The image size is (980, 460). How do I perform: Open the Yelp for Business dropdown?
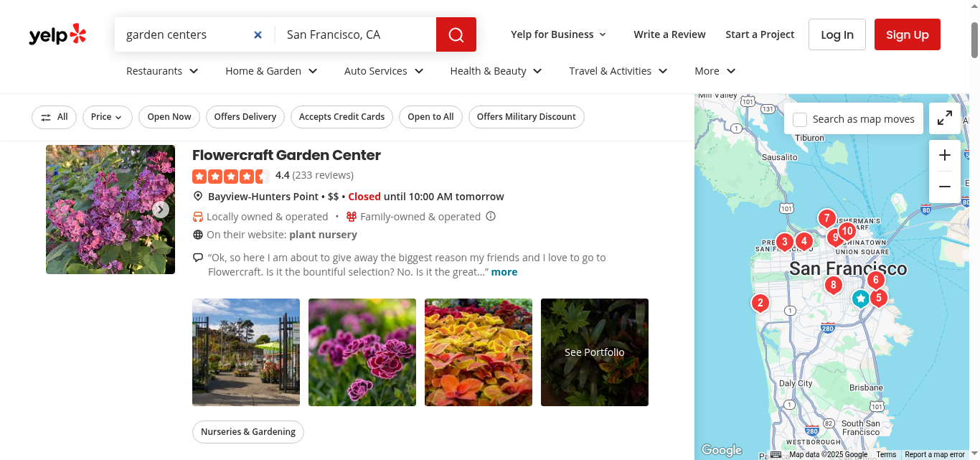point(558,34)
